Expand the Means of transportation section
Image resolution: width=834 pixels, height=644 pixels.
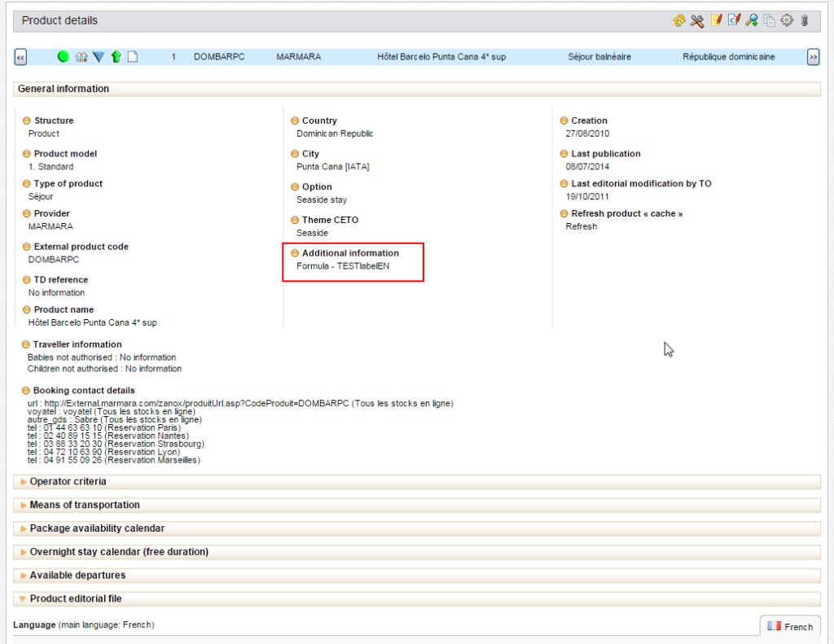point(85,506)
